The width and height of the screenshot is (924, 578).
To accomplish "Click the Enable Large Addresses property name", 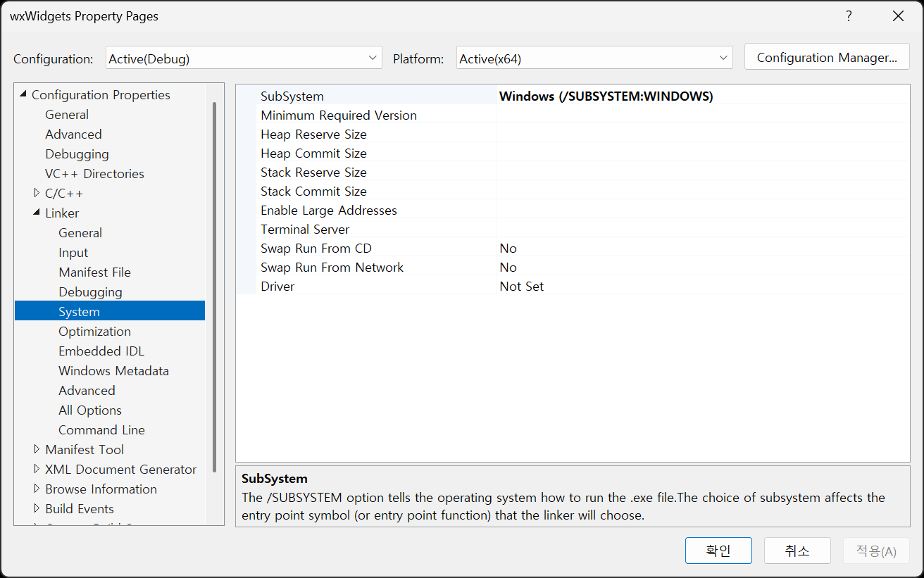I will point(329,211).
